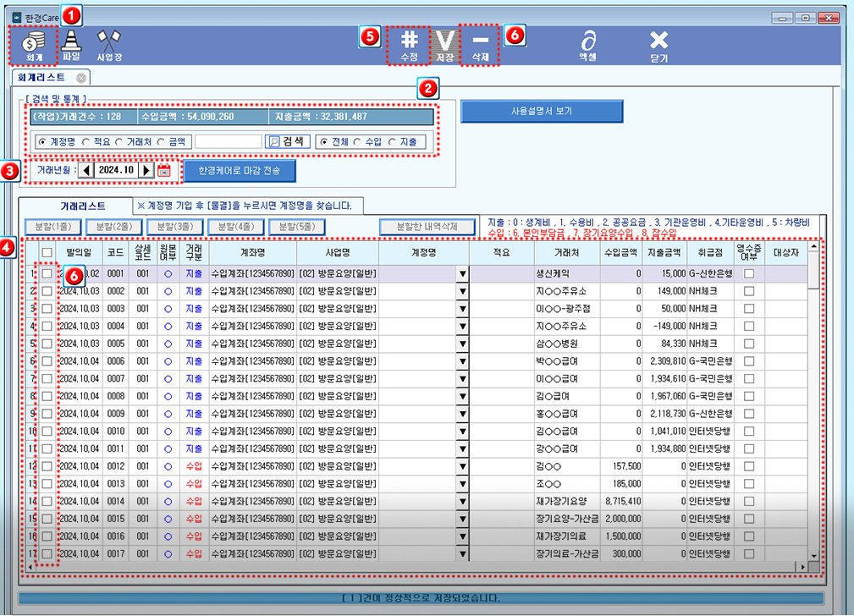Select the 거래처 search radio button
This screenshot has height=616, width=854.
(118, 141)
